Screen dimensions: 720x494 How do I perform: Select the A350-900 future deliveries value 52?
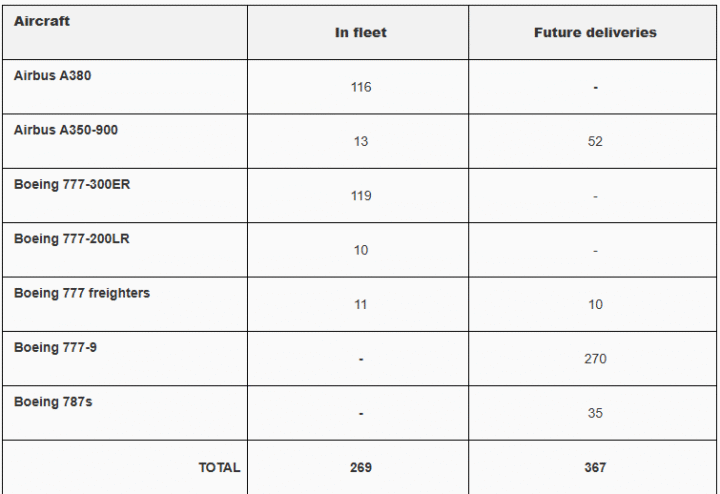(x=595, y=141)
